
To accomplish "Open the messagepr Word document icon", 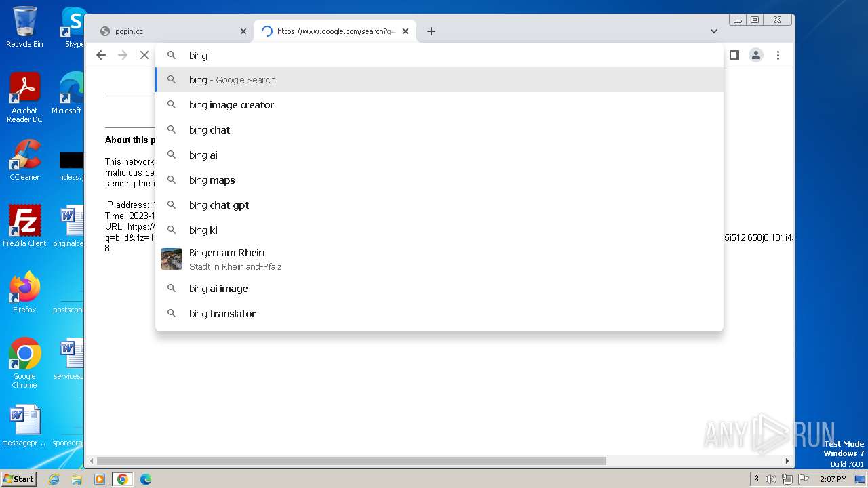I will point(24,426).
